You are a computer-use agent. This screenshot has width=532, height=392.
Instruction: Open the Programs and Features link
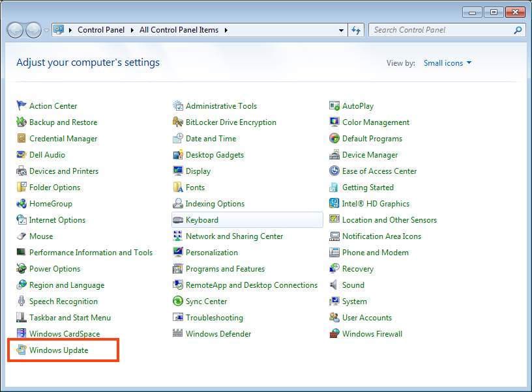(225, 269)
